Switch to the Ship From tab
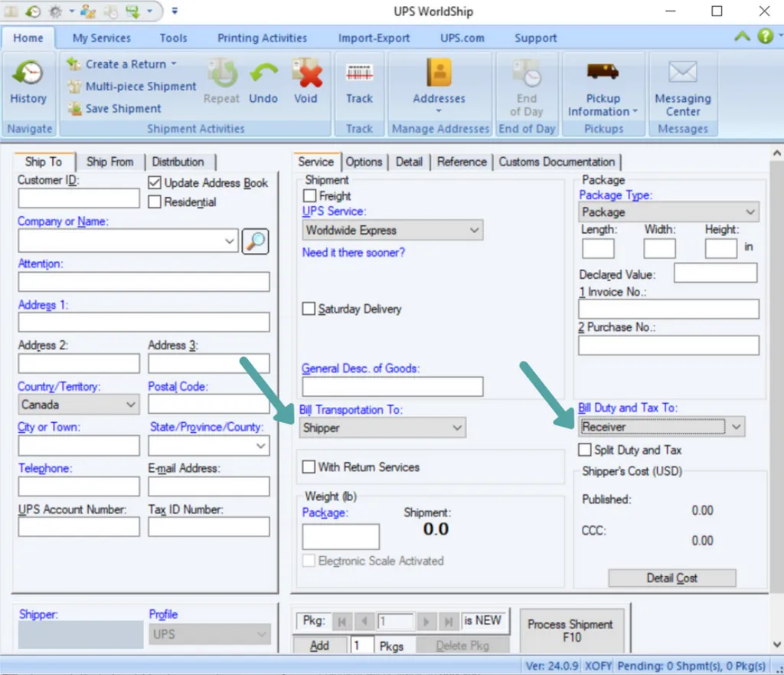The image size is (784, 675). [x=110, y=162]
